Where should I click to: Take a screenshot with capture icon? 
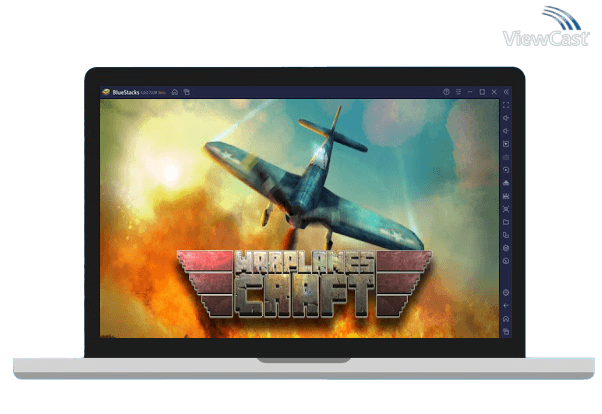(506, 209)
